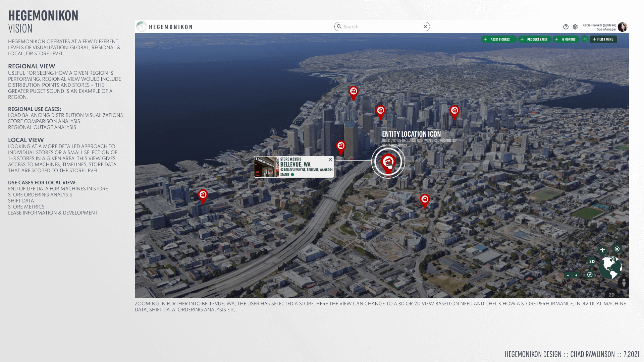Click the locate-me crosshair icon

(x=617, y=249)
